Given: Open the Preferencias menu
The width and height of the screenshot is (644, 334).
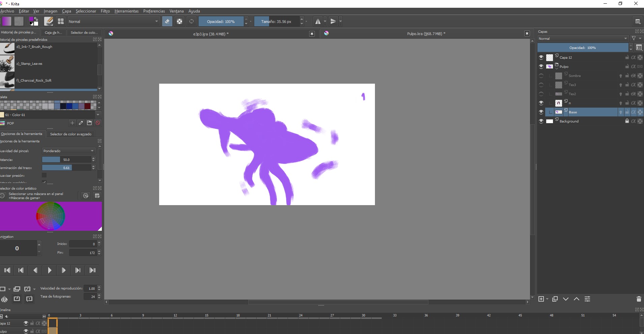Looking at the screenshot, I should pos(154,11).
